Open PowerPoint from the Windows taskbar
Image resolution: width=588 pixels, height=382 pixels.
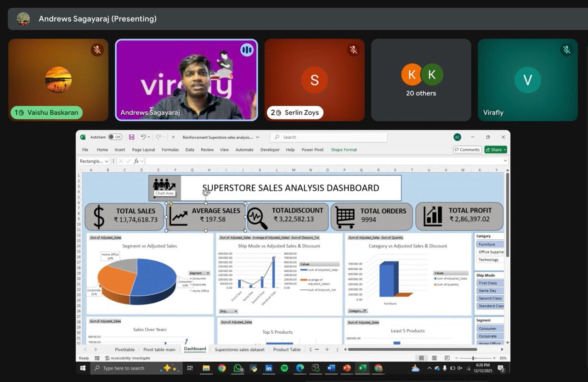[x=346, y=368]
